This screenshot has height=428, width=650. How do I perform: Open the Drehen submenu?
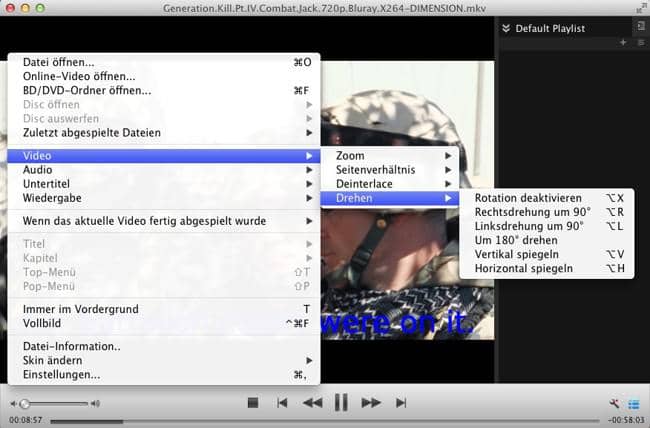pos(390,198)
